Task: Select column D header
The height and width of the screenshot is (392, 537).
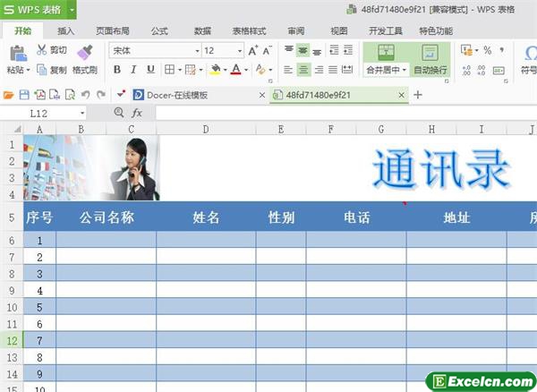Action: point(206,130)
